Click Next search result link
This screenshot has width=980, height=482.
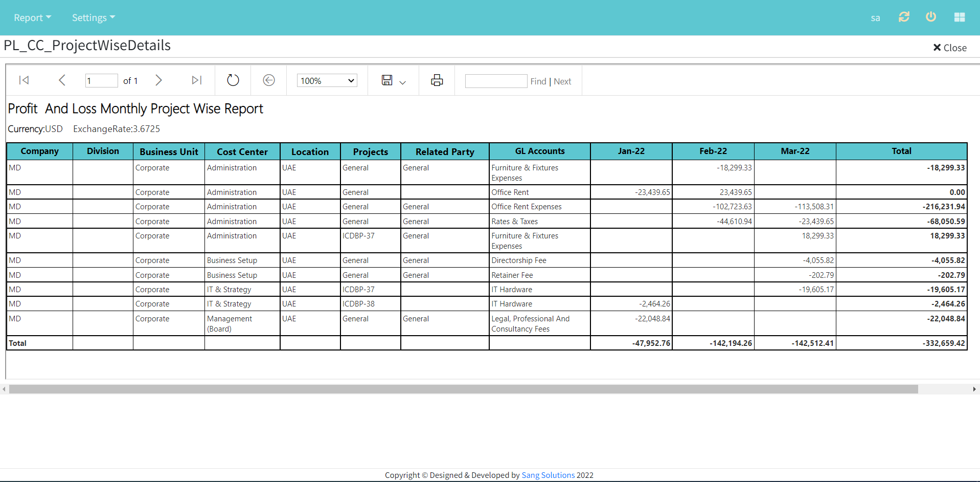(x=562, y=81)
